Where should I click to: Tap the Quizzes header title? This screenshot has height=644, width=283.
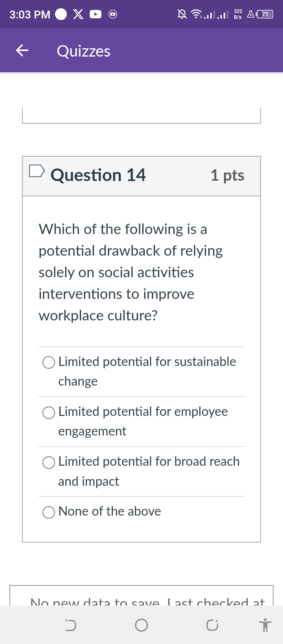click(83, 51)
